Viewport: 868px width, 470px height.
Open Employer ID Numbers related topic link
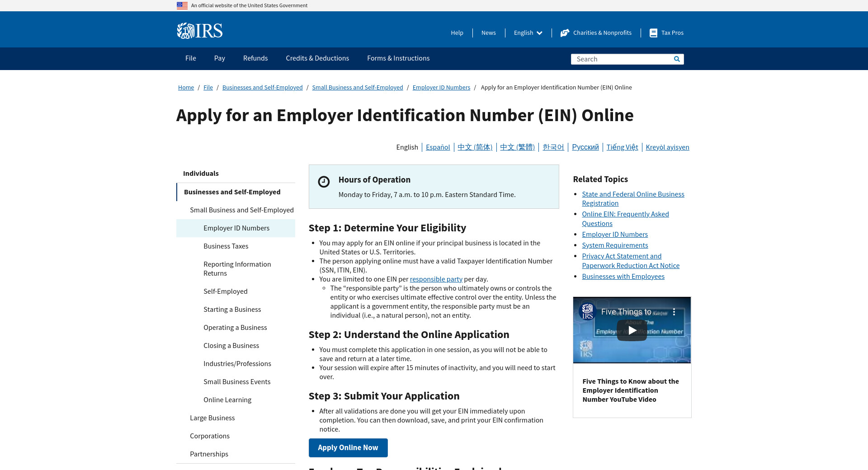pyautogui.click(x=615, y=235)
